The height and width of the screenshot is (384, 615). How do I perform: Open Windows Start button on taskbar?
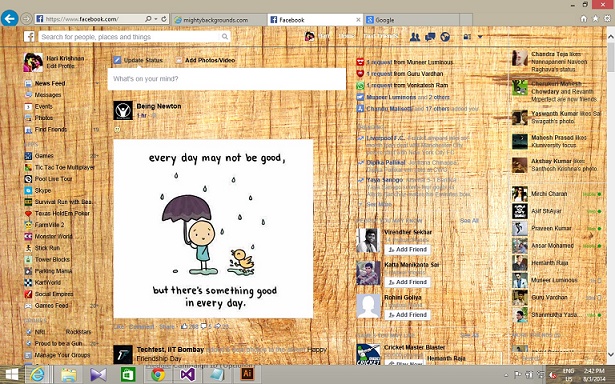click(11, 375)
